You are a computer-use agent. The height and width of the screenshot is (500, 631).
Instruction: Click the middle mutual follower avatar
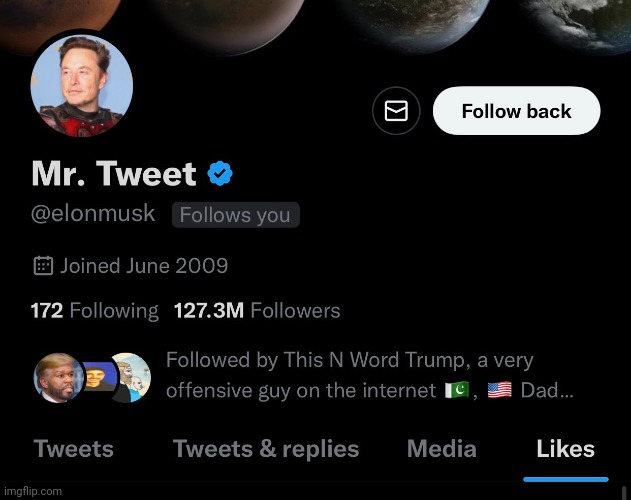pos(97,375)
